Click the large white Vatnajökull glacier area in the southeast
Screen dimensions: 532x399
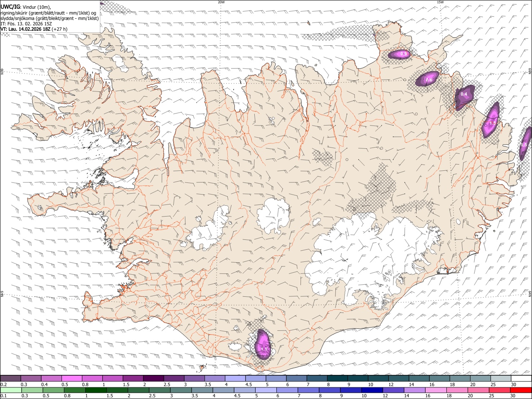(370, 258)
